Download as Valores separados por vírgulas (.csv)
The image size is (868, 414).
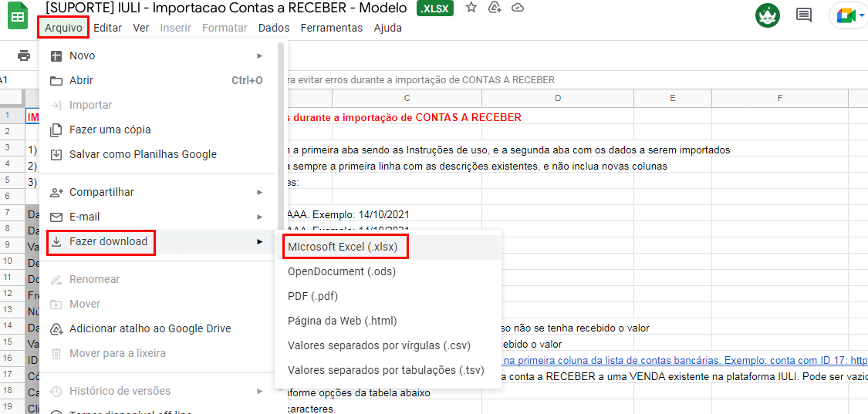(379, 345)
